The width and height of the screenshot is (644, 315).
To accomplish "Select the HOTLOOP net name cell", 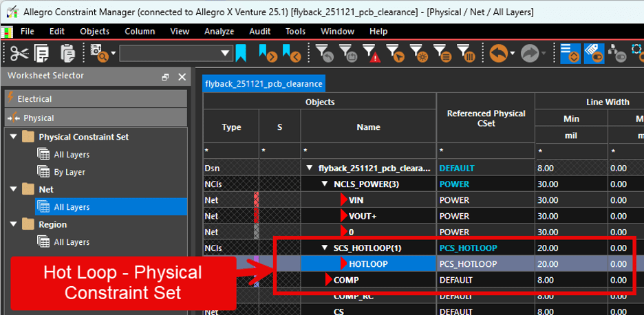I will pos(368,263).
